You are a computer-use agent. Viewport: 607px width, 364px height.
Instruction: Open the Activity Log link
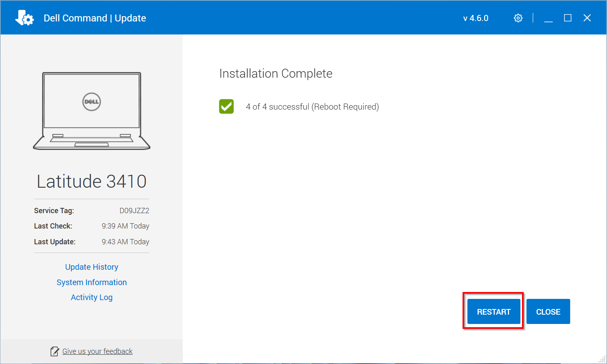click(x=92, y=297)
